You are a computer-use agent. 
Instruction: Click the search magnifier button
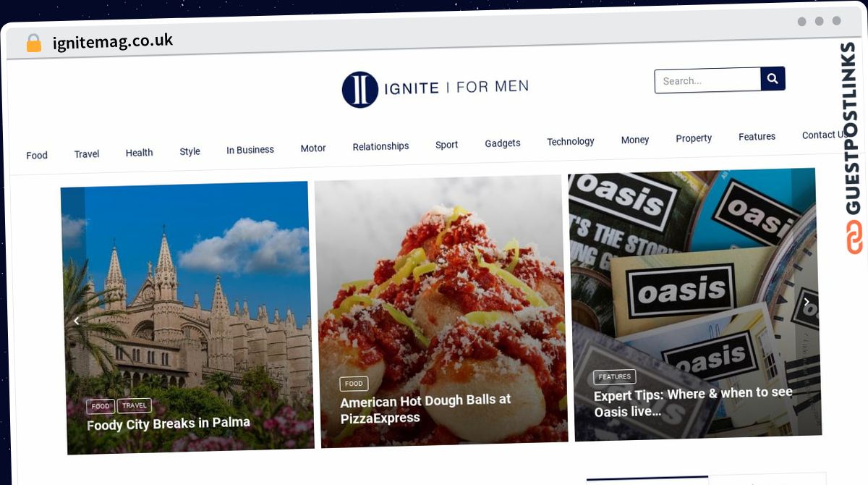(x=773, y=78)
